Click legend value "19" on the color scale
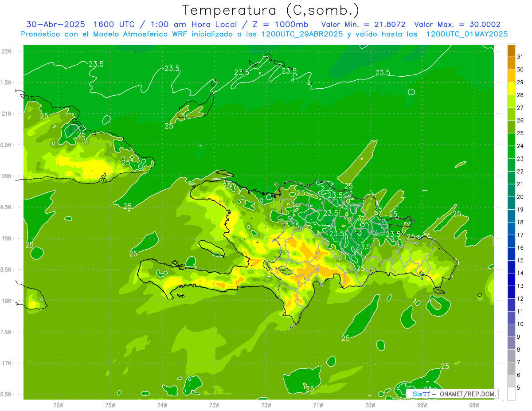 click(x=520, y=210)
